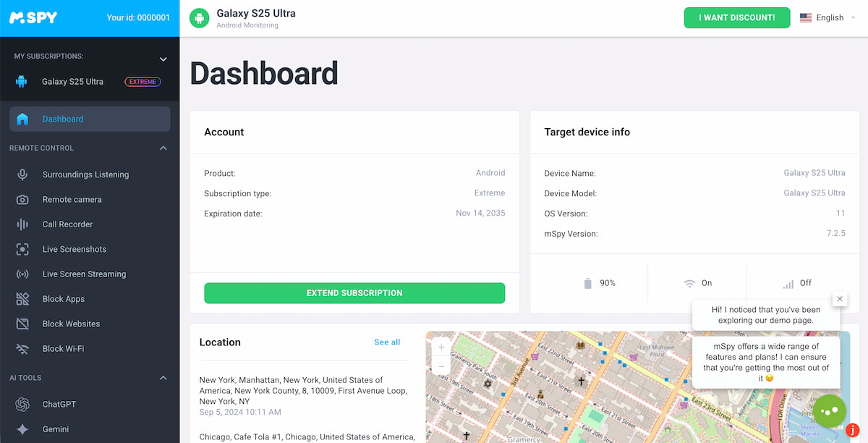
Task: Open the Block Websites menu item
Action: coord(71,324)
